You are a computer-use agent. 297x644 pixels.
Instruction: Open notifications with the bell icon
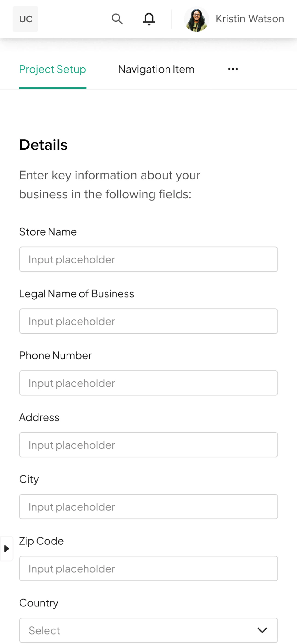point(149,19)
